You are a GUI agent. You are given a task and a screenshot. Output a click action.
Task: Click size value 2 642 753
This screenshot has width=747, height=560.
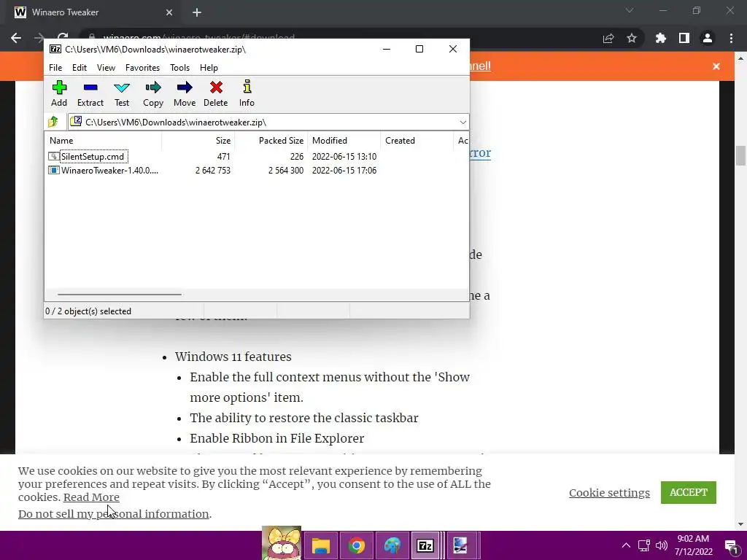pos(213,171)
